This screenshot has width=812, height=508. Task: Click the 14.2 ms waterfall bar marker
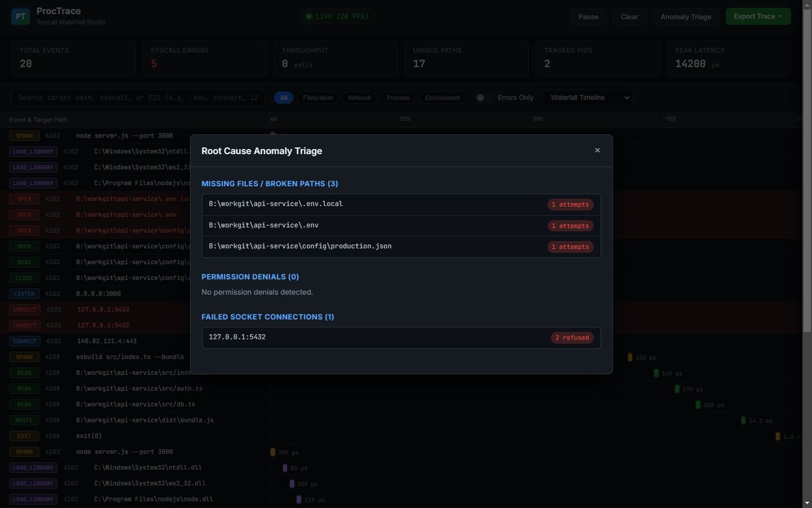coord(743,421)
